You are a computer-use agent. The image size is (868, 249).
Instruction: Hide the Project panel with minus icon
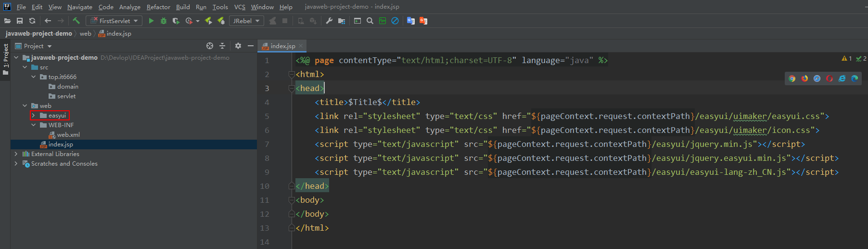pyautogui.click(x=251, y=46)
